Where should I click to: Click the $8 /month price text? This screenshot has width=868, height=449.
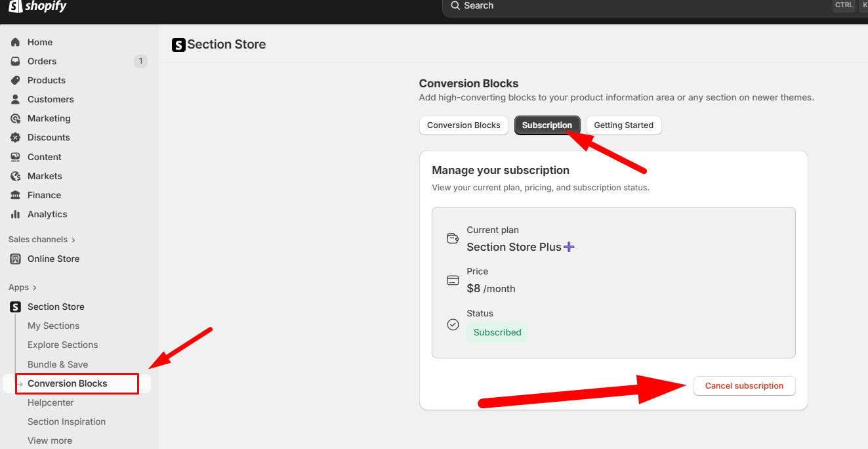[491, 288]
